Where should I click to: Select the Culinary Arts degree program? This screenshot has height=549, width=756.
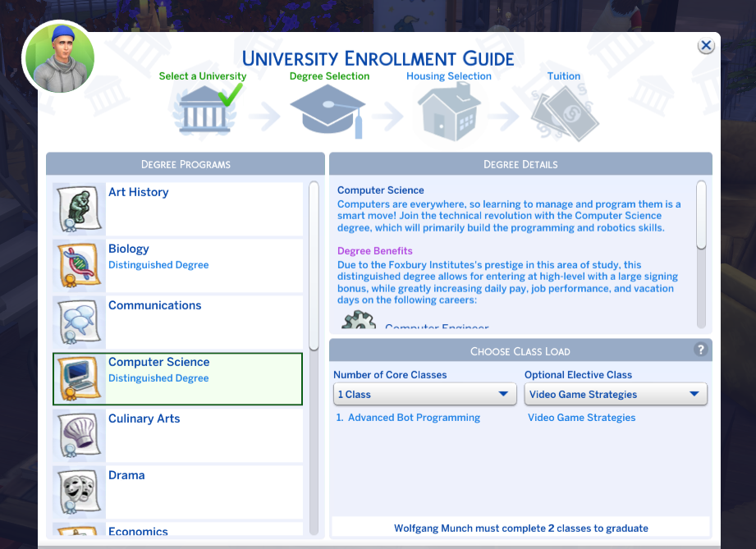pos(177,436)
